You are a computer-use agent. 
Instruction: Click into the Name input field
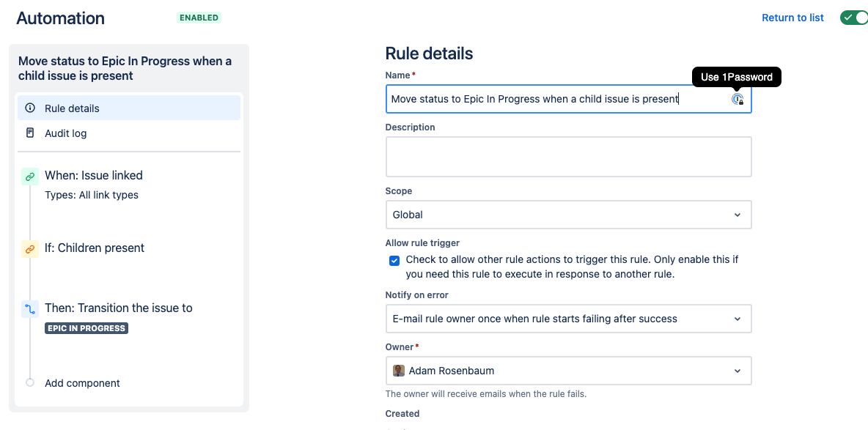coord(568,99)
